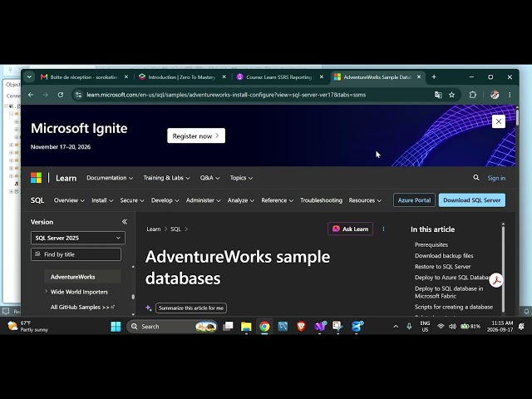Screen dimensions: 532x399
Task: Close the Gmail tab
Action: (126, 77)
